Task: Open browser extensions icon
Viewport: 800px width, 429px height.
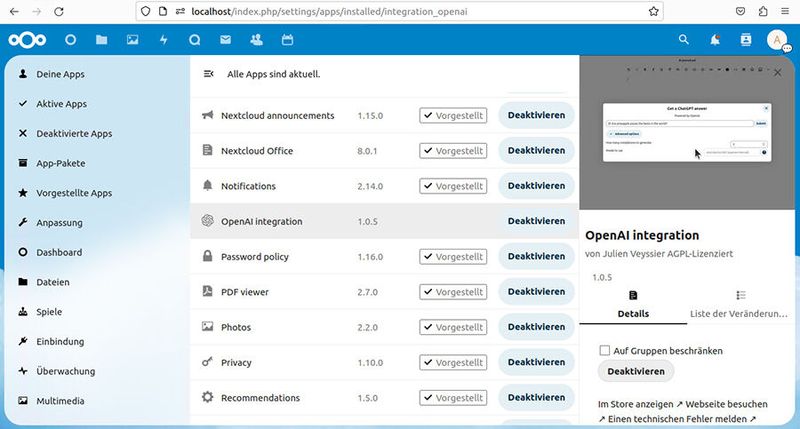Action: click(x=763, y=11)
